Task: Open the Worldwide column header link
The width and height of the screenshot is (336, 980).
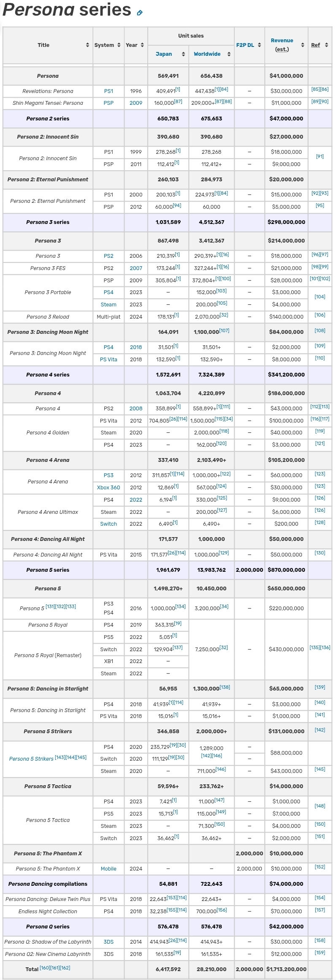Action: [207, 54]
